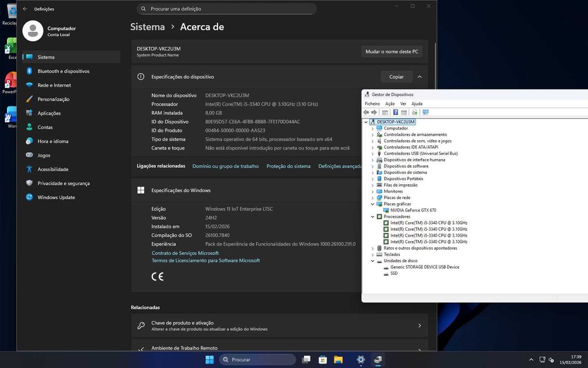Open Bluetooth e dispositivos in Settings sidebar
588x368 pixels.
(71, 71)
